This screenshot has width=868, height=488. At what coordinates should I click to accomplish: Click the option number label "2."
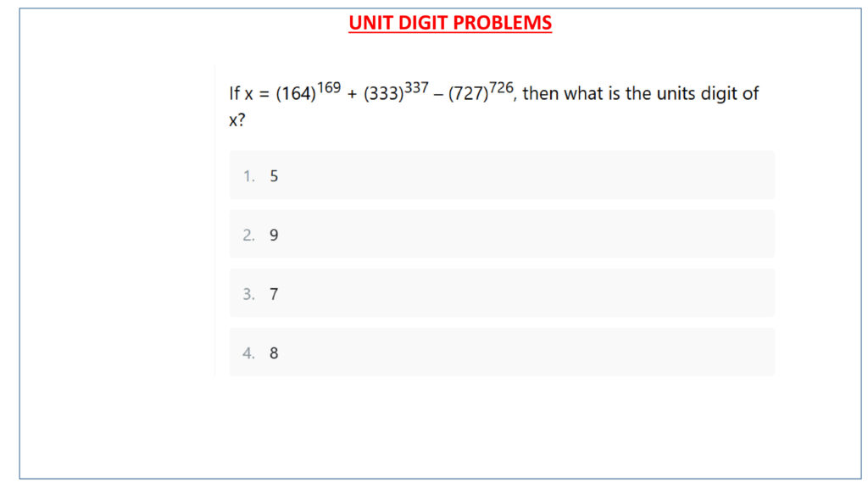tap(248, 236)
